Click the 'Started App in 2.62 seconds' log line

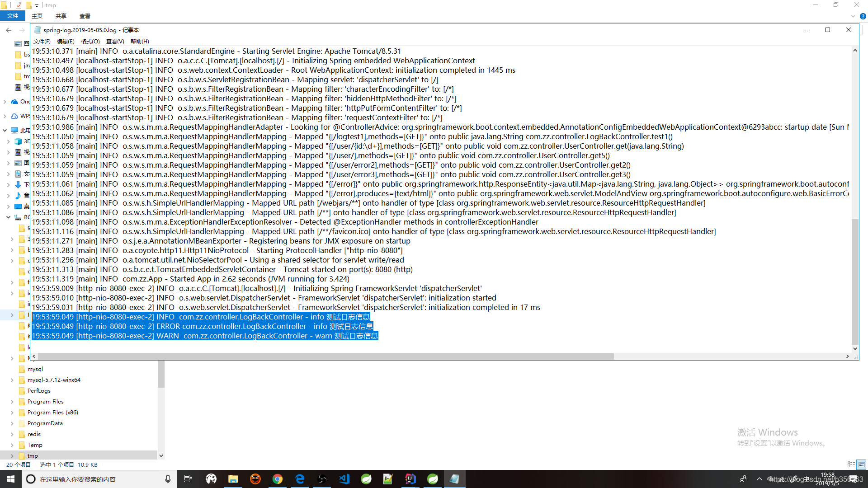(x=190, y=279)
